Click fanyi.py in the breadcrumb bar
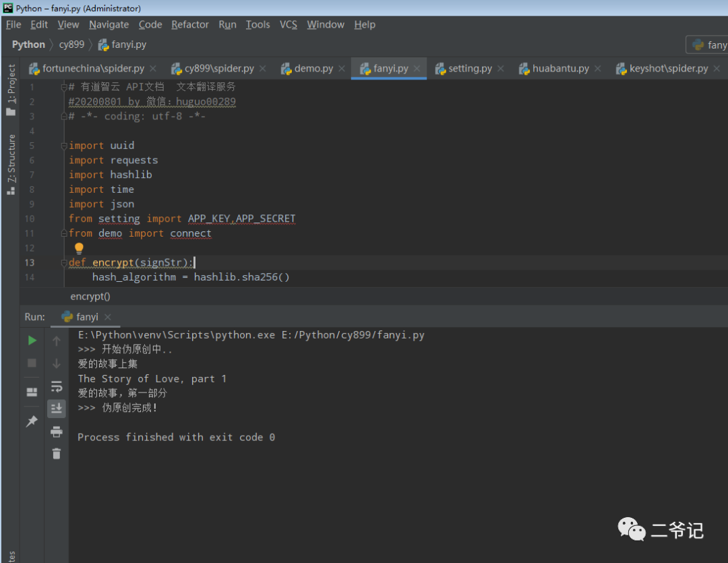The width and height of the screenshot is (728, 563). tap(122, 45)
